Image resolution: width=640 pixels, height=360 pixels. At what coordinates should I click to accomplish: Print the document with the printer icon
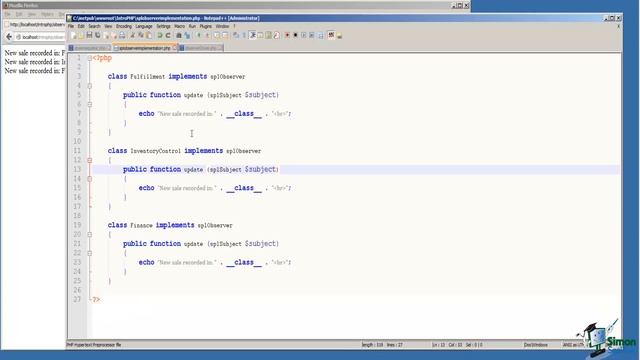point(122,36)
